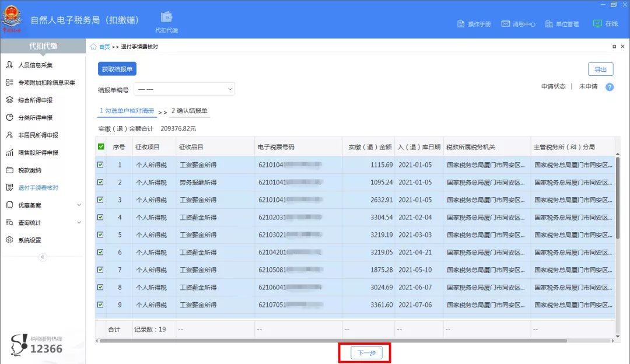Click the 下一步 button to proceed

tap(366, 352)
